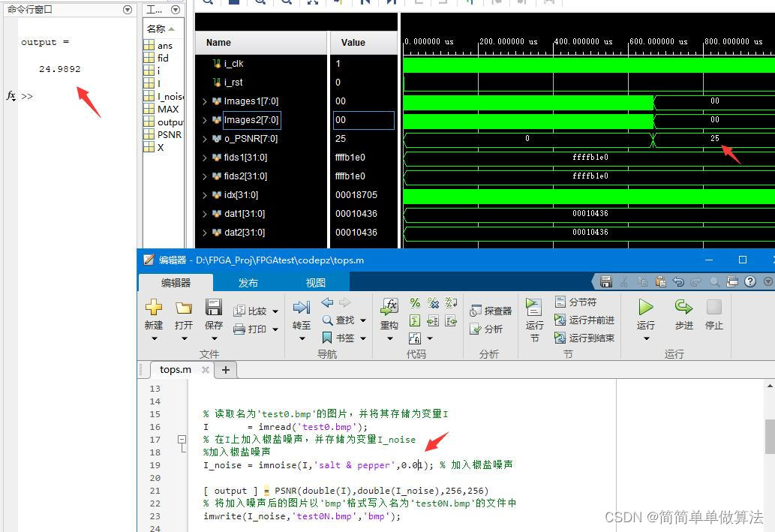Open the dropdown arrow next to 查找

(363, 320)
